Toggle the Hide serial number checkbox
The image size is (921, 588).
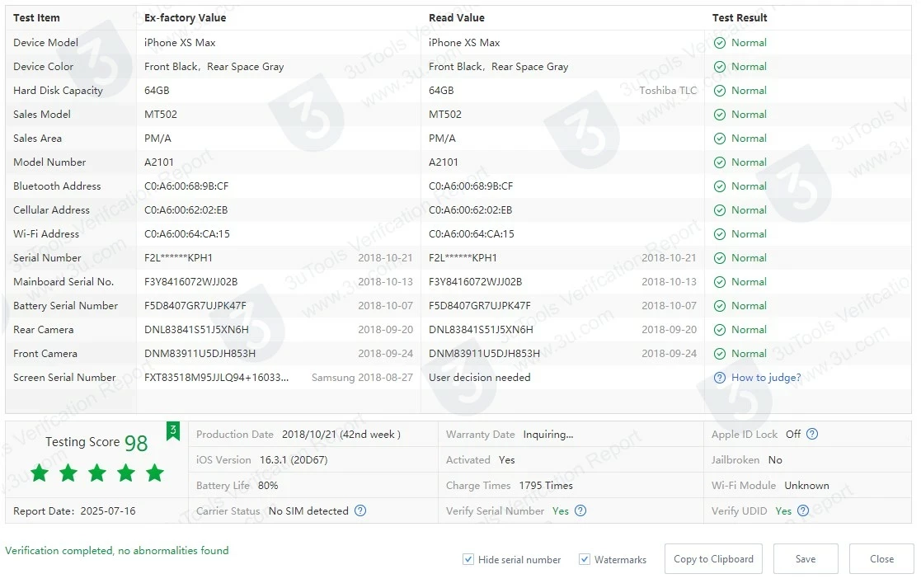(x=468, y=559)
